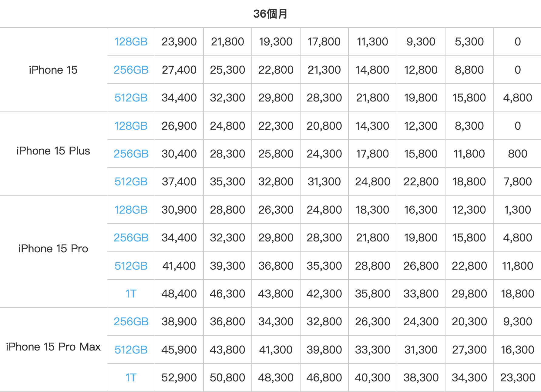Screen dimensions: 541x392
Task: Open the iPhone 15 256GB link
Action: click(x=131, y=70)
